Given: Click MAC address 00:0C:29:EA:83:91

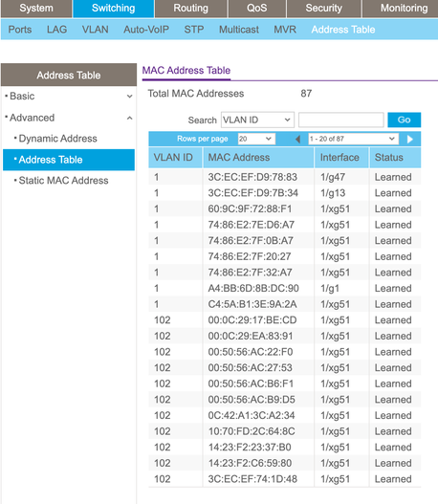Looking at the screenshot, I should [251, 337].
